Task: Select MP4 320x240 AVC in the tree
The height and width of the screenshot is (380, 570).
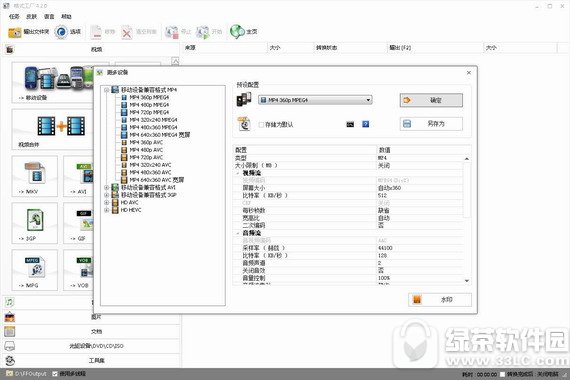Action: [x=150, y=165]
